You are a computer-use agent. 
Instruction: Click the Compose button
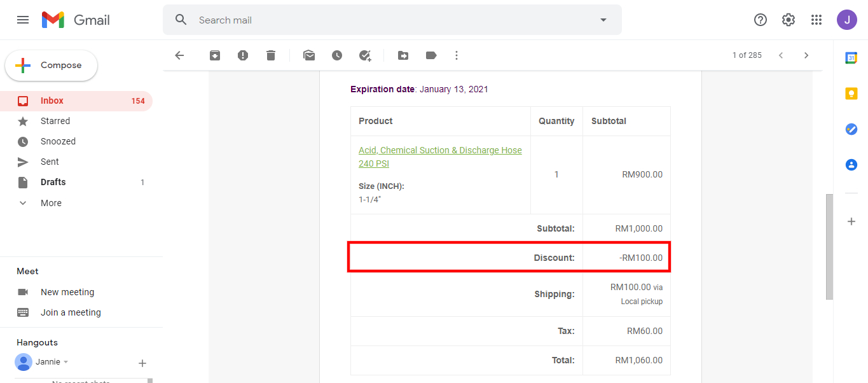pyautogui.click(x=52, y=66)
